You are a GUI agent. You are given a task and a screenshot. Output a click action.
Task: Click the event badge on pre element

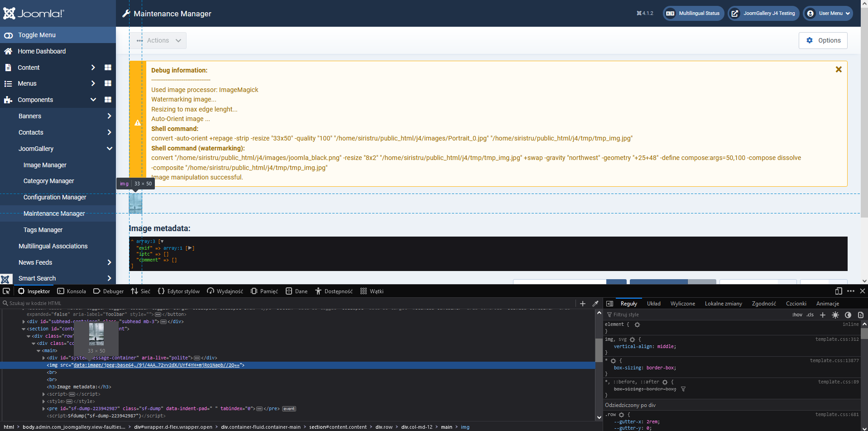[x=289, y=409]
